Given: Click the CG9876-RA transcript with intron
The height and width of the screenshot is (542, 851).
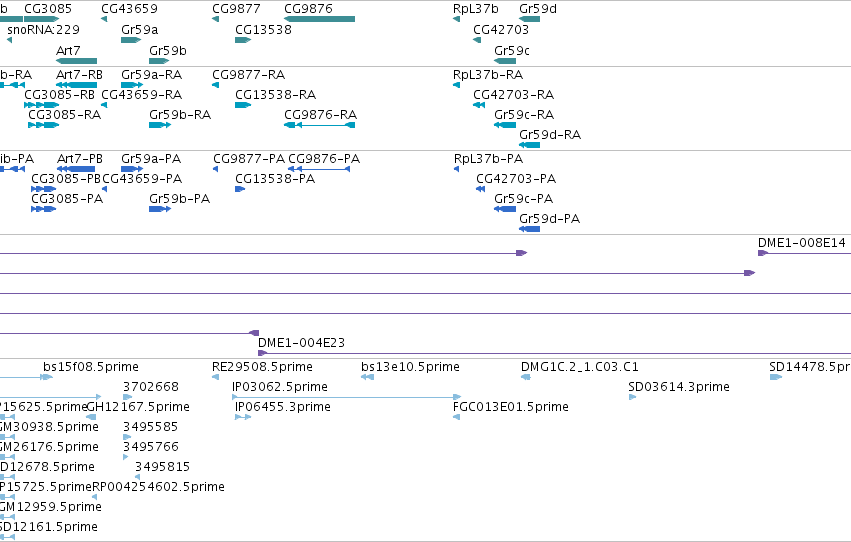Looking at the screenshot, I should pos(320,125).
